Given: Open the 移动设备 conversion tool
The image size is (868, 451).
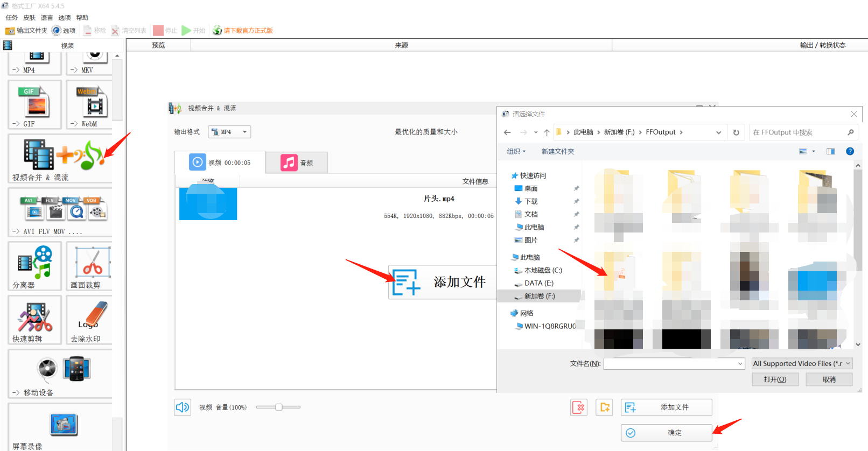Looking at the screenshot, I should pyautogui.click(x=60, y=374).
